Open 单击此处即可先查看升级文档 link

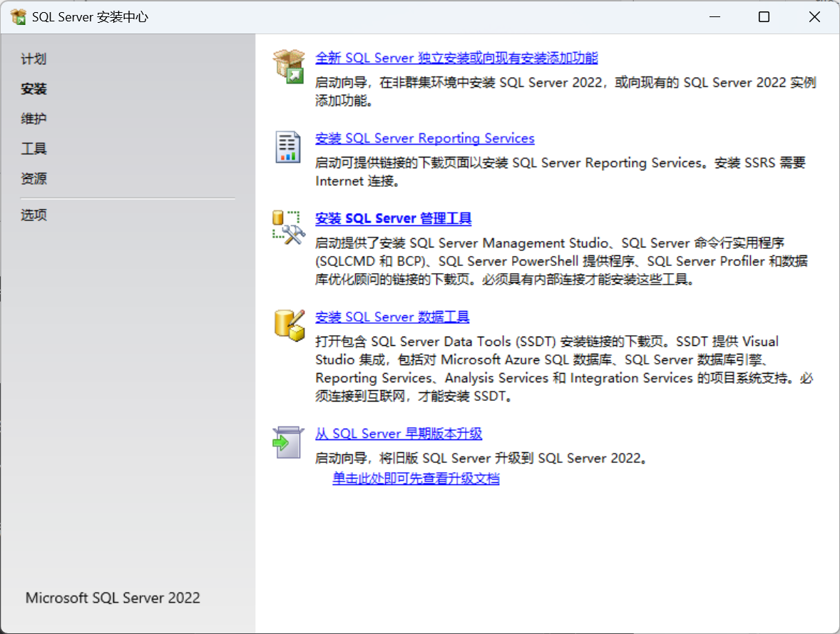point(416,479)
